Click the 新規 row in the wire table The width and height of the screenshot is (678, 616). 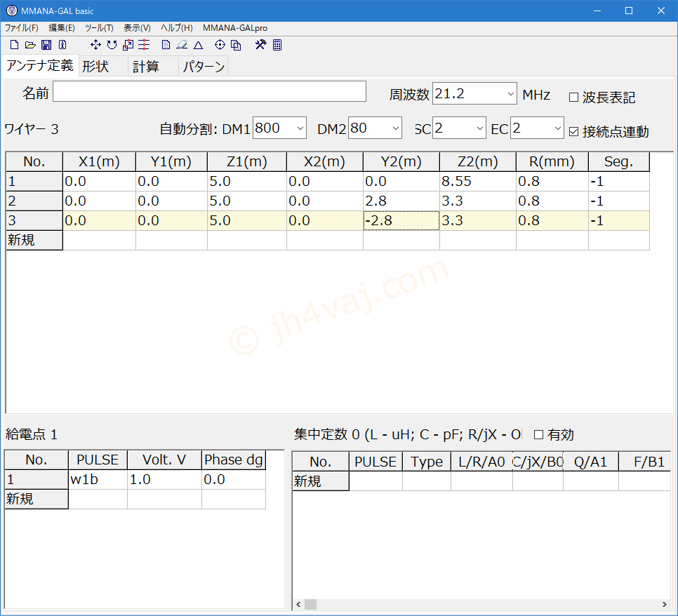[327, 240]
